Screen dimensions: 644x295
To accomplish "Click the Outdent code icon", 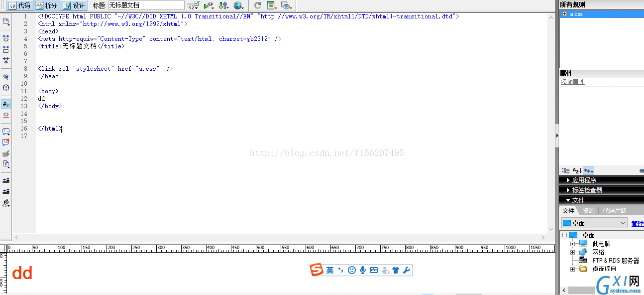I will [6, 191].
